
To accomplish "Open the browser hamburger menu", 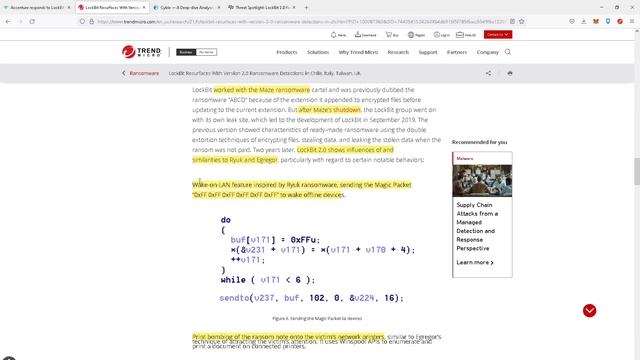I will tap(632, 21).
